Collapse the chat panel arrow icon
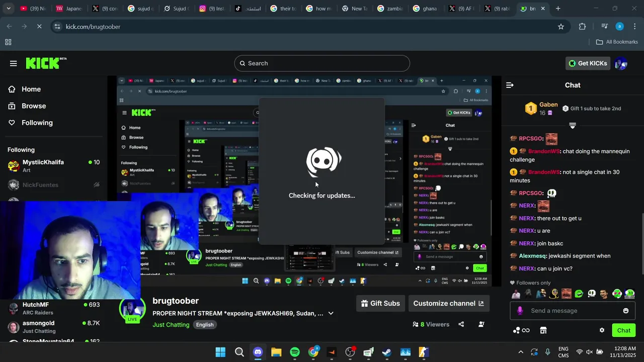 click(x=510, y=85)
